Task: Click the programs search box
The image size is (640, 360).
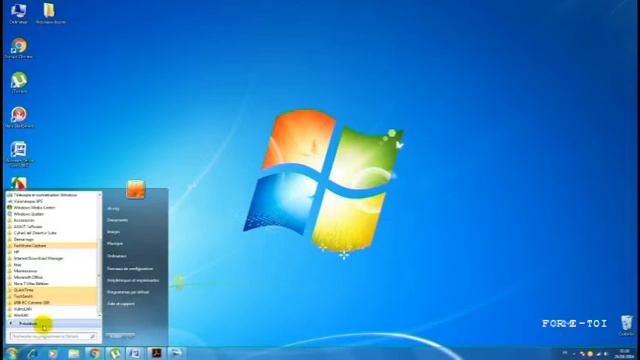Action: 53,336
